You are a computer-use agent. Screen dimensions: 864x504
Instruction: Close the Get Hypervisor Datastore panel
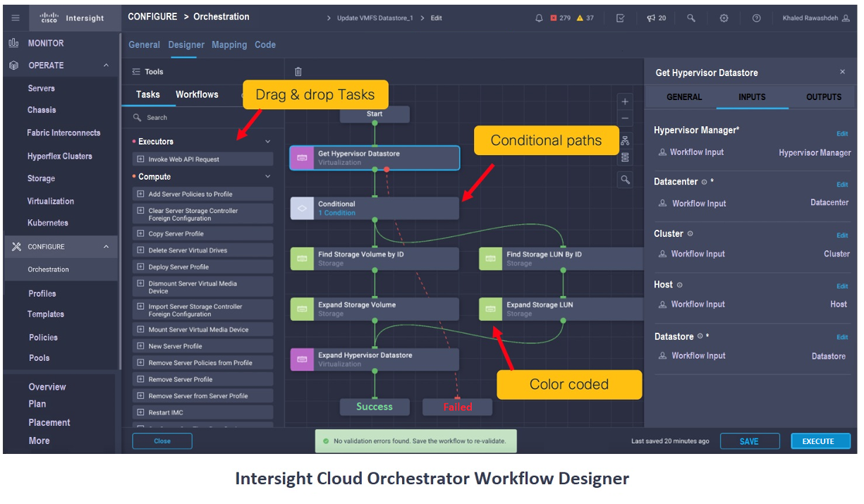pyautogui.click(x=842, y=73)
